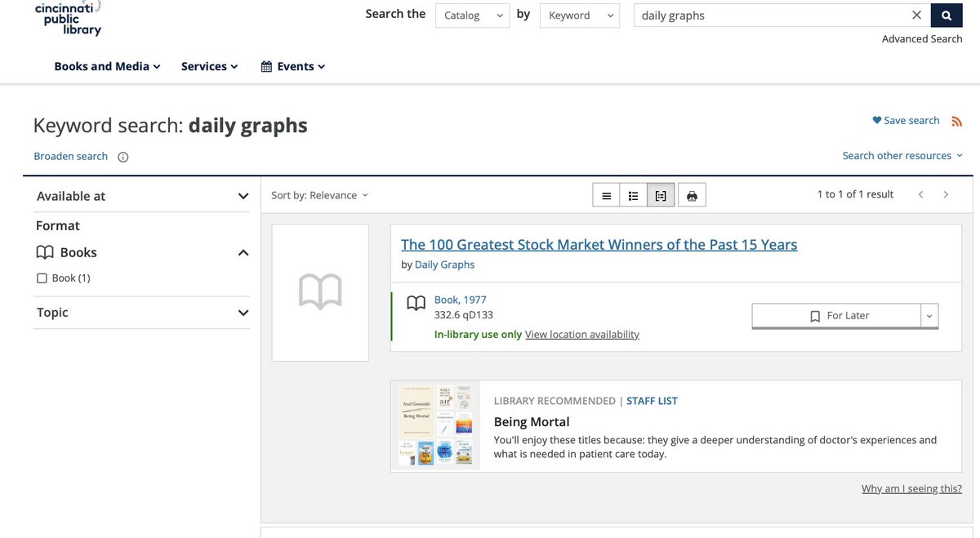Open the Events menu
Screen dimensions: 980x538
click(293, 66)
